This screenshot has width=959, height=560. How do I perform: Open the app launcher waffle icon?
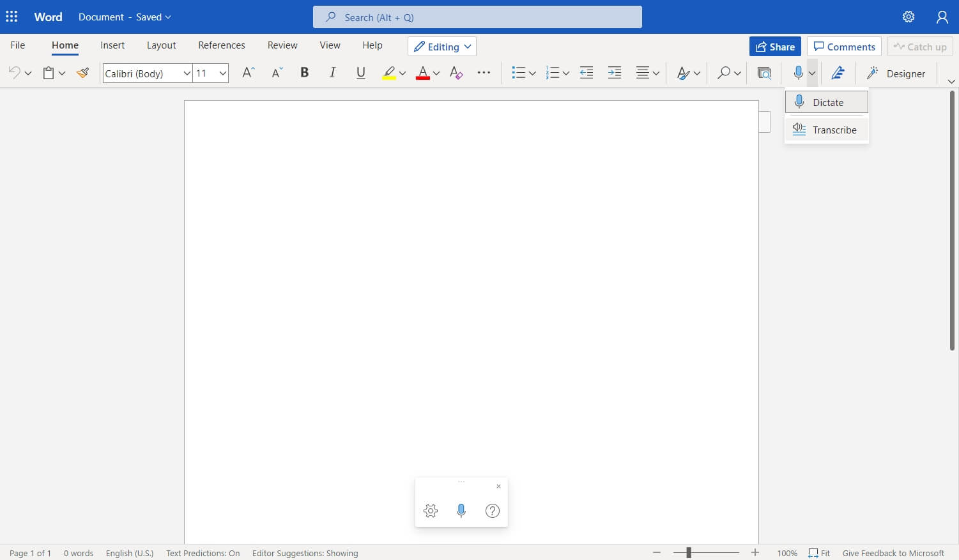[12, 17]
